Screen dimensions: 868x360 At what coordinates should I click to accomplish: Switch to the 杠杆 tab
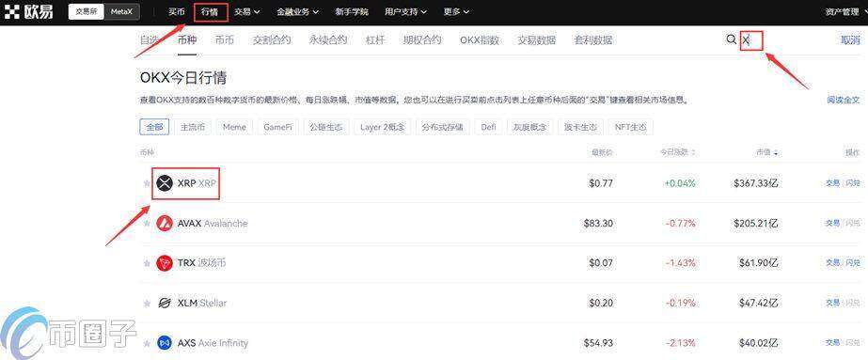[x=375, y=39]
